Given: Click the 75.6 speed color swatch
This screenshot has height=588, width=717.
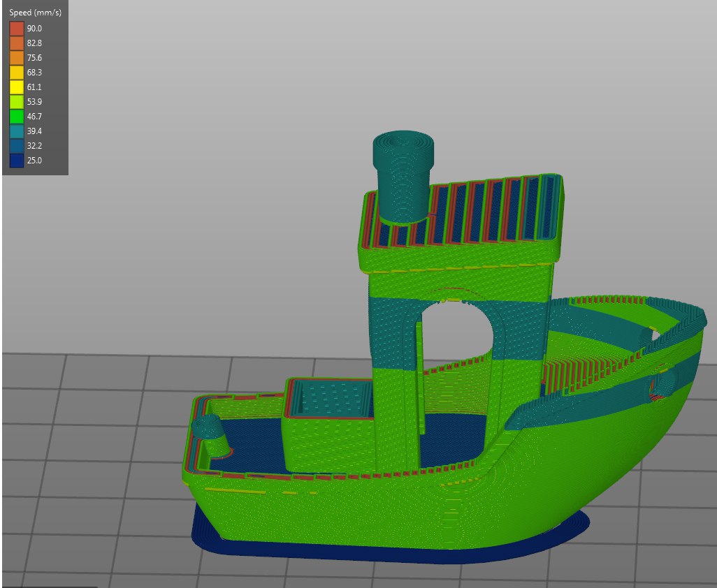Looking at the screenshot, I should coord(17,57).
